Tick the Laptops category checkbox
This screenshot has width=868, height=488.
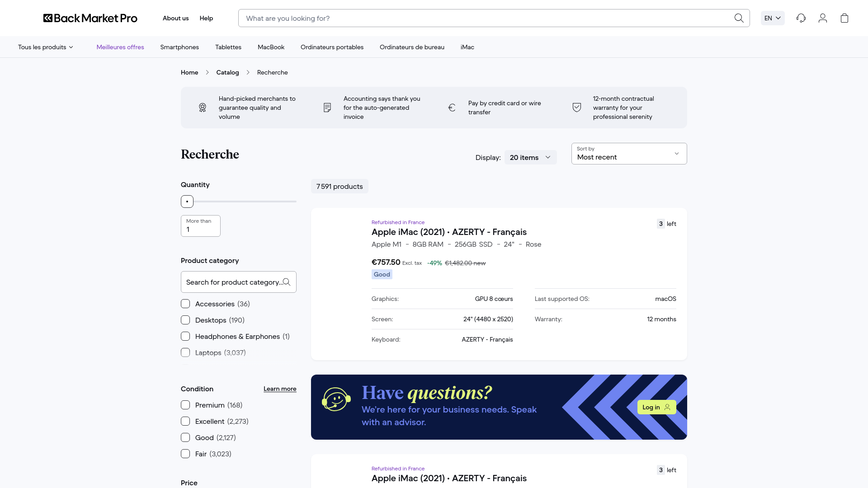pyautogui.click(x=185, y=352)
